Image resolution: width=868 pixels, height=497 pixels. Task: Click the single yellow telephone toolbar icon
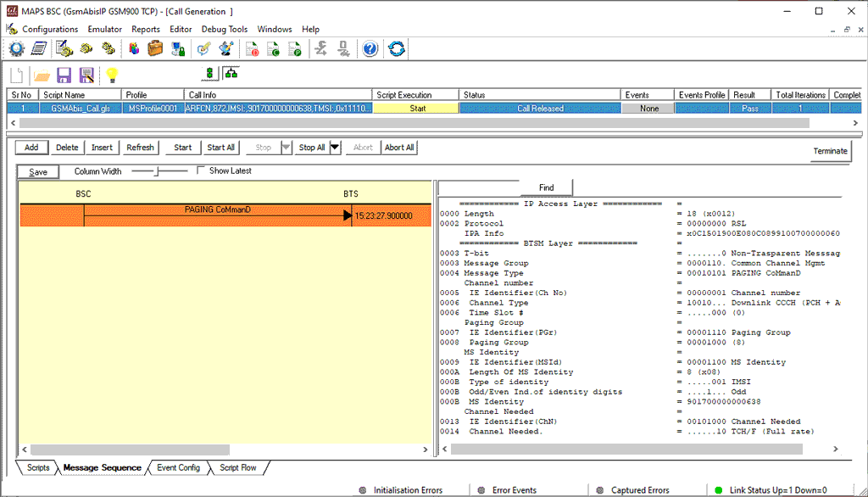pyautogui.click(x=86, y=48)
